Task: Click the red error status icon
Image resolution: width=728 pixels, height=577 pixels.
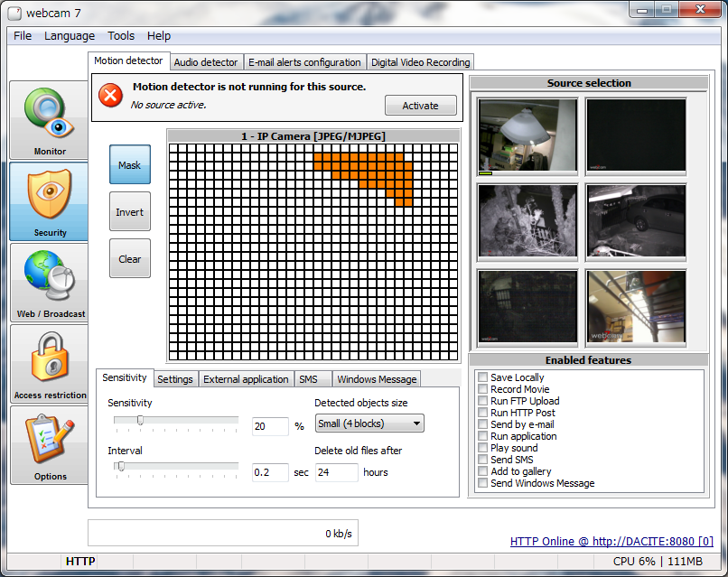Action: pos(110,96)
